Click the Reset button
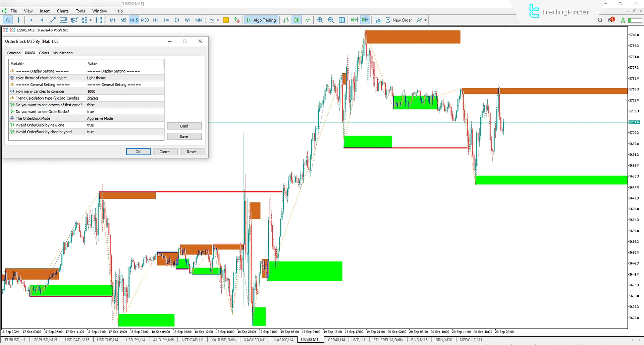 coord(192,152)
